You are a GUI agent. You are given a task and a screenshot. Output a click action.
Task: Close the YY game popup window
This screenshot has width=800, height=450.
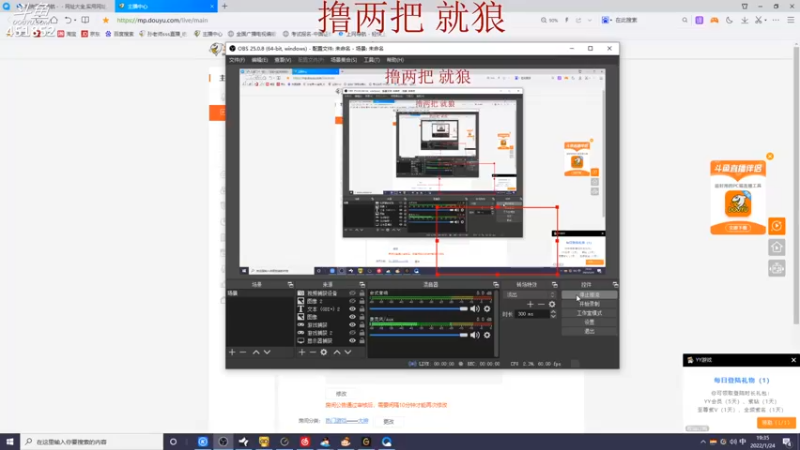793,360
